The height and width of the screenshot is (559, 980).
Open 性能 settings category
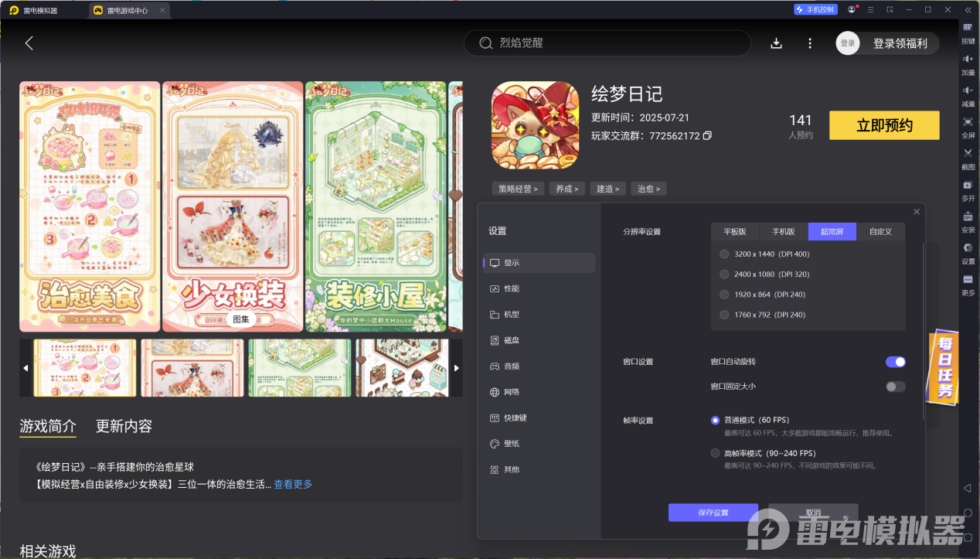(x=539, y=288)
